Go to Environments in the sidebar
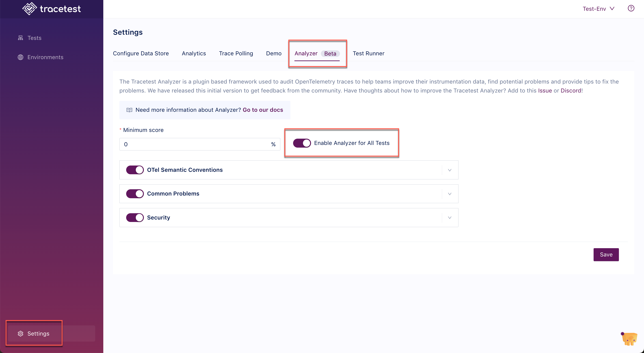The height and width of the screenshot is (353, 644). point(45,57)
